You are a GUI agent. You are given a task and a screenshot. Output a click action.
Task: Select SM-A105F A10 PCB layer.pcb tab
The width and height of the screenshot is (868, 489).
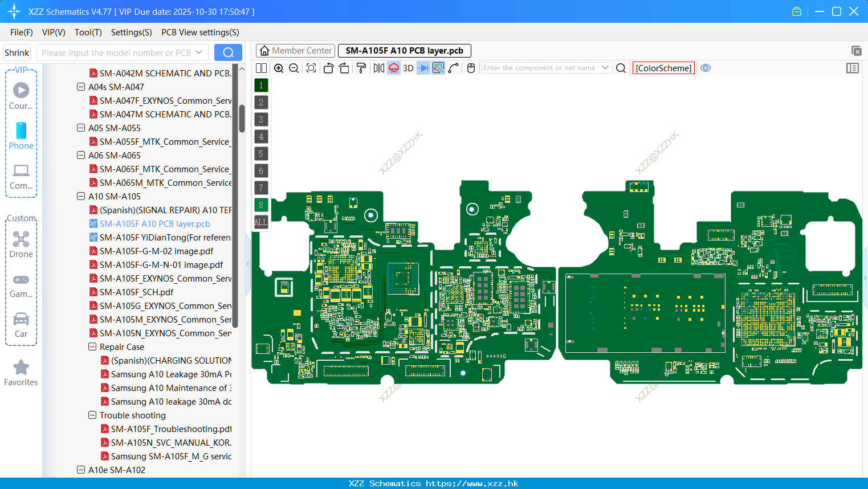coord(405,51)
